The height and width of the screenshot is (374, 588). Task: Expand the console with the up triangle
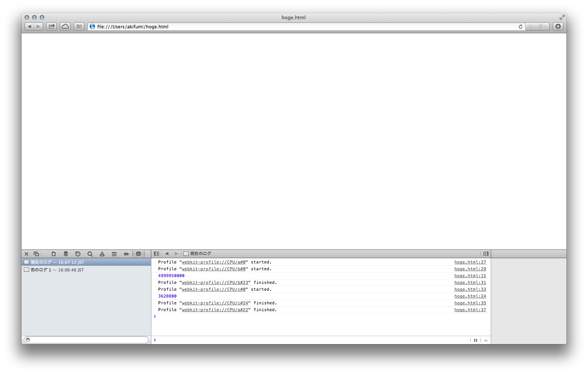(486, 340)
